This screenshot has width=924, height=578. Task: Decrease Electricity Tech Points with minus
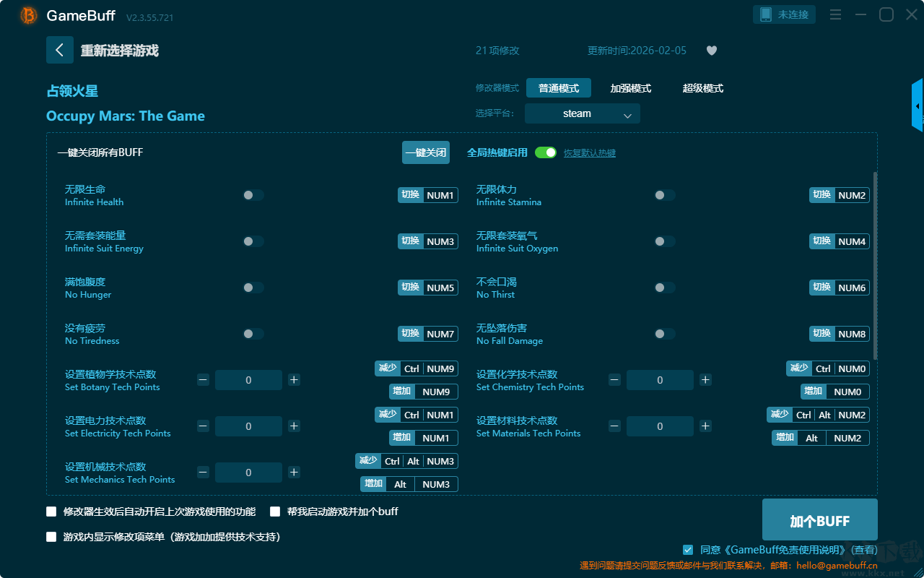click(x=203, y=426)
